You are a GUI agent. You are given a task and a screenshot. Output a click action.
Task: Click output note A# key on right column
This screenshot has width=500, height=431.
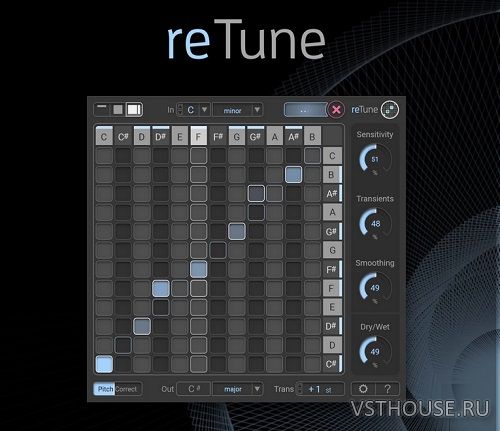pos(332,193)
